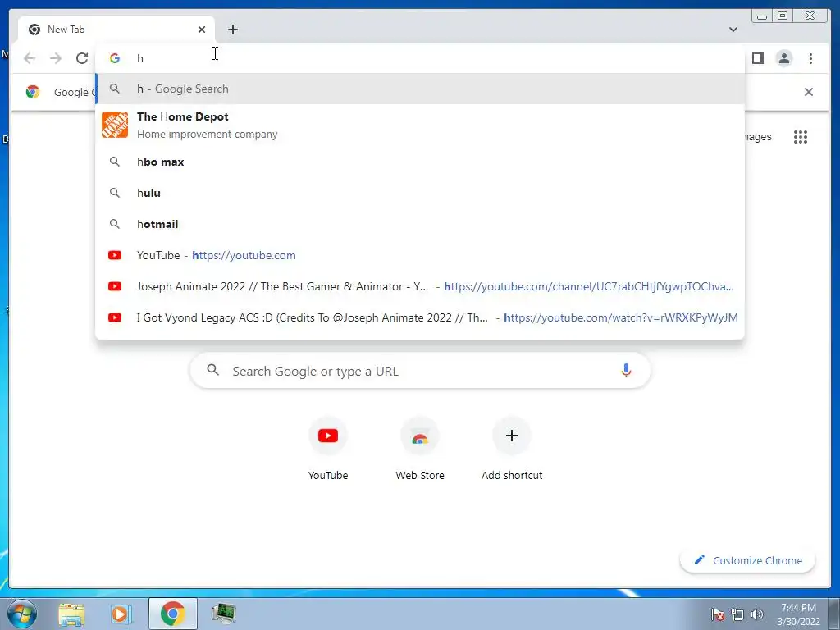The image size is (840, 630).
Task: Click the Chrome logo in the infobar
Action: click(33, 92)
